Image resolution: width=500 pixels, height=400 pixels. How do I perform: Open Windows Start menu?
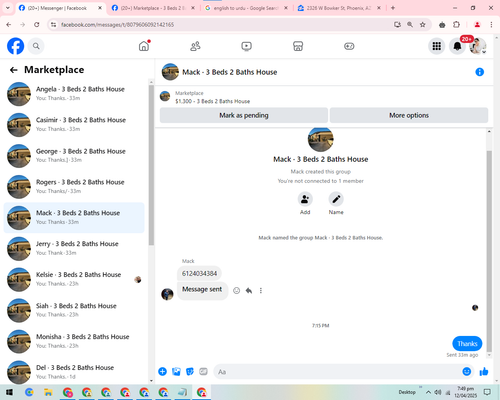click(x=9, y=392)
